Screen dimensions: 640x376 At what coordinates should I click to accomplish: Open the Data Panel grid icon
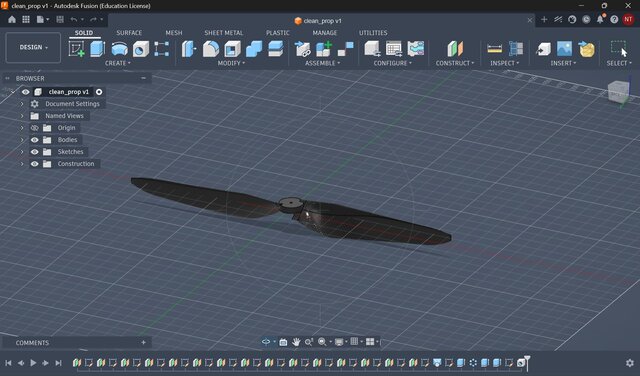point(26,19)
